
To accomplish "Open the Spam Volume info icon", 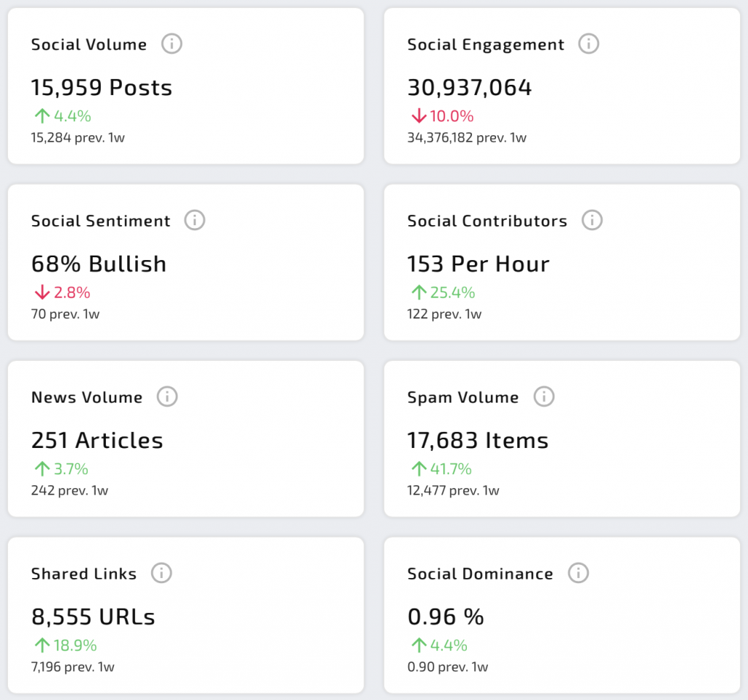I will (543, 397).
